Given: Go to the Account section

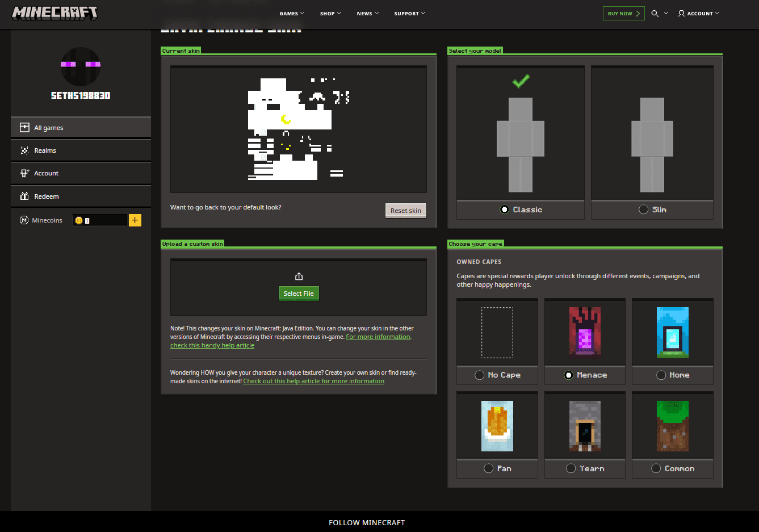Looking at the screenshot, I should pos(81,173).
